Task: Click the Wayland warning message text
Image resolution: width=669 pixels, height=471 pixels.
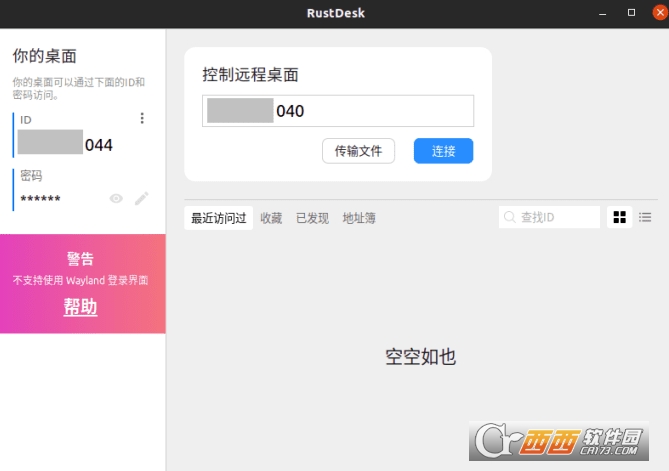Action: 80,280
